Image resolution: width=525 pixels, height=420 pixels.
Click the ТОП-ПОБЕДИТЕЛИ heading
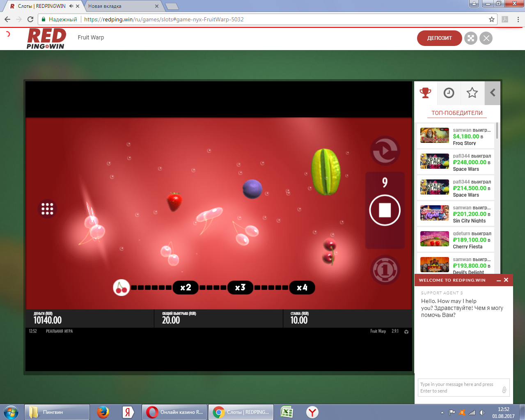[457, 113]
